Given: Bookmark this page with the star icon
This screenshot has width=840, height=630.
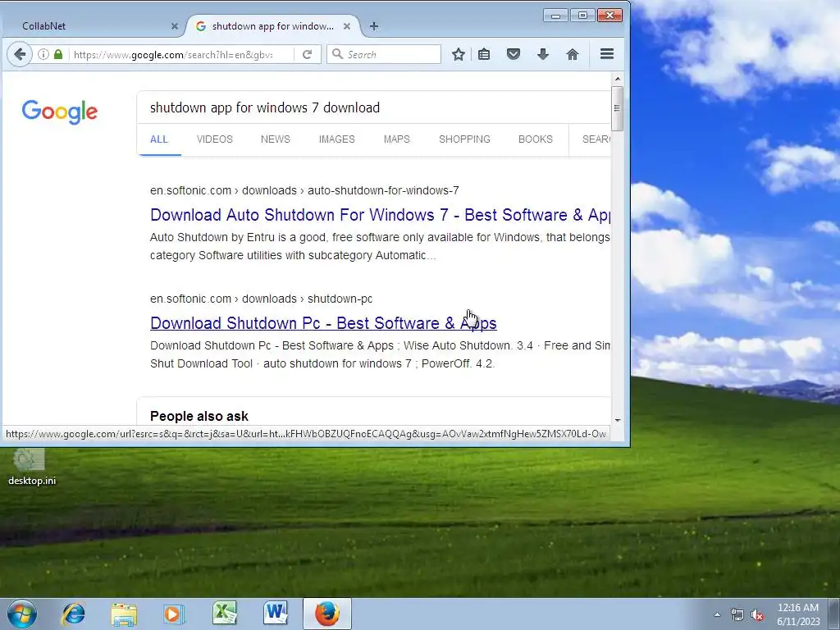Looking at the screenshot, I should 458,54.
